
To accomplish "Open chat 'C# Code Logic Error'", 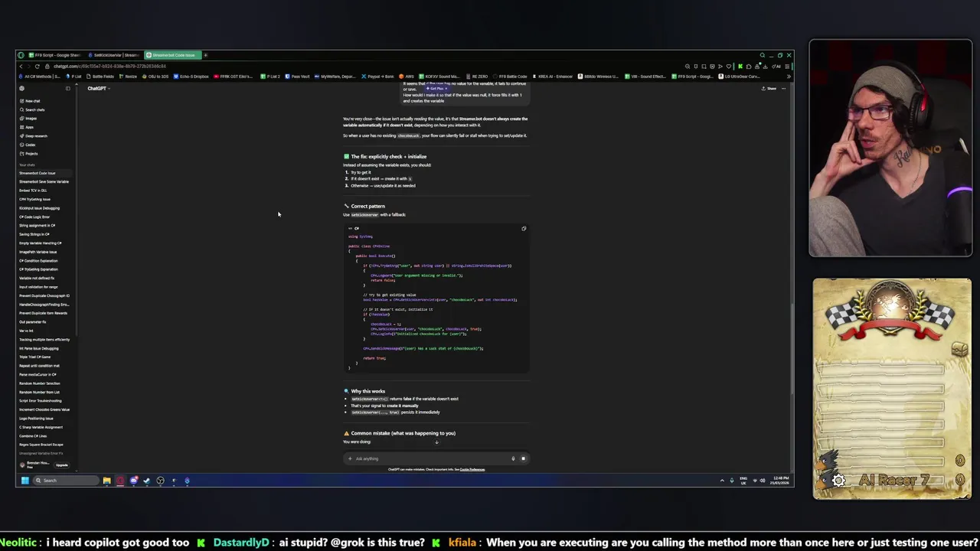I will click(x=34, y=217).
